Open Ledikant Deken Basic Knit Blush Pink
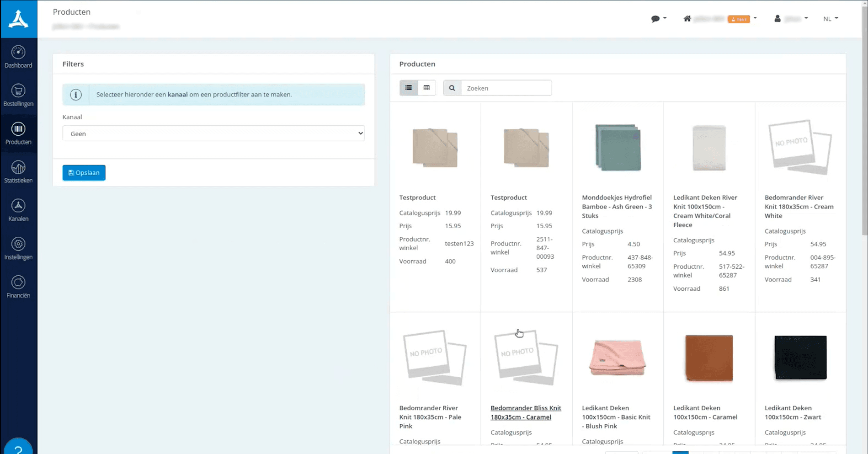Viewport: 868px width, 454px height. 616,417
